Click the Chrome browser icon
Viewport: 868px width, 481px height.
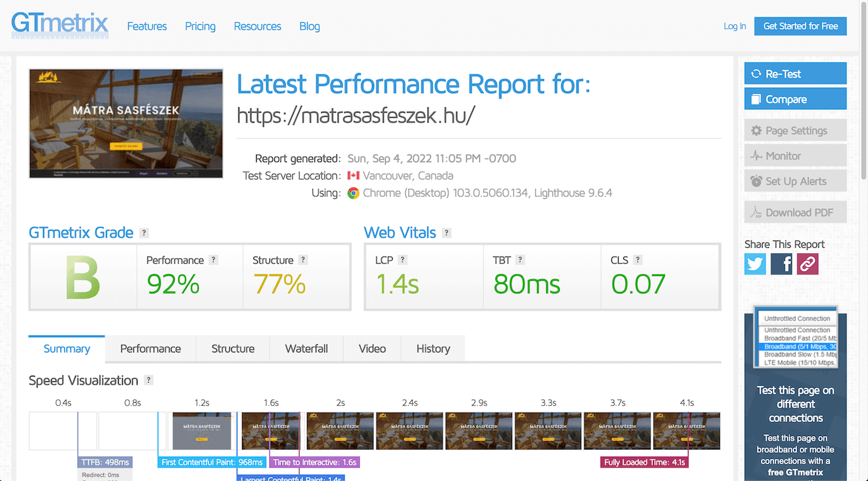(x=353, y=193)
